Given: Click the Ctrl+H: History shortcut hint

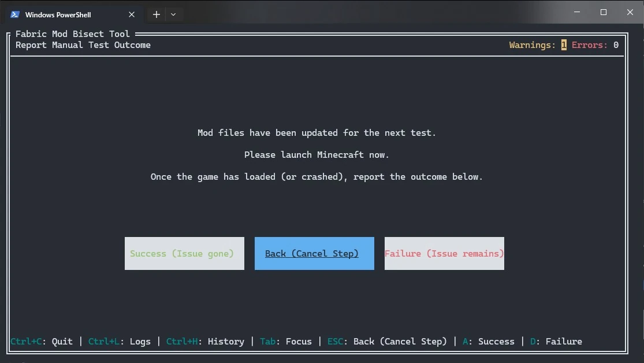Looking at the screenshot, I should [x=206, y=341].
